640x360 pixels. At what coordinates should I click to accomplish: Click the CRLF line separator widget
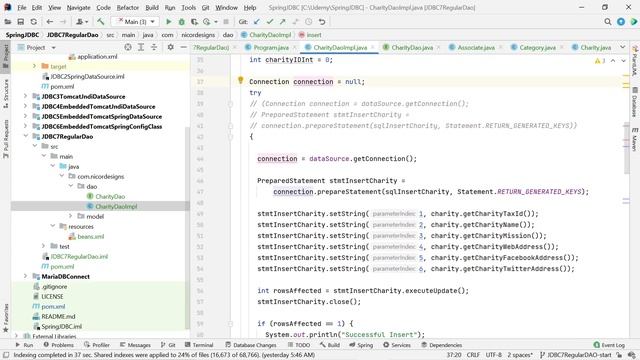click(473, 355)
